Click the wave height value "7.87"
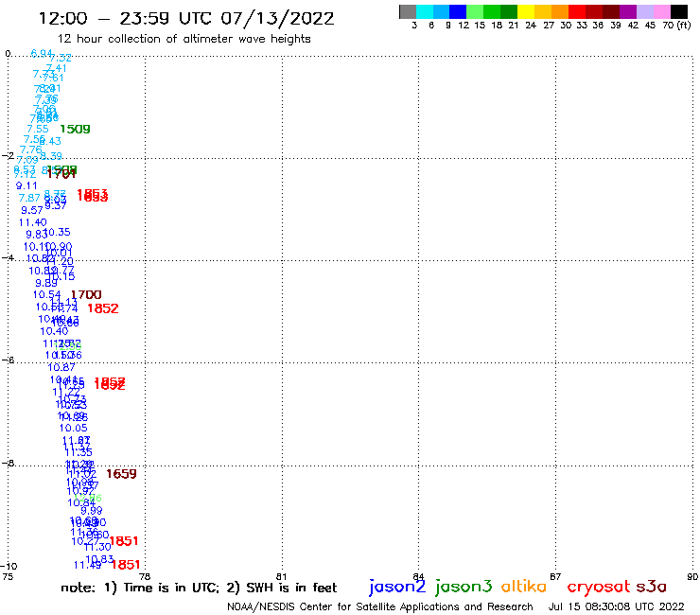This screenshot has height=615, width=700. (29, 198)
